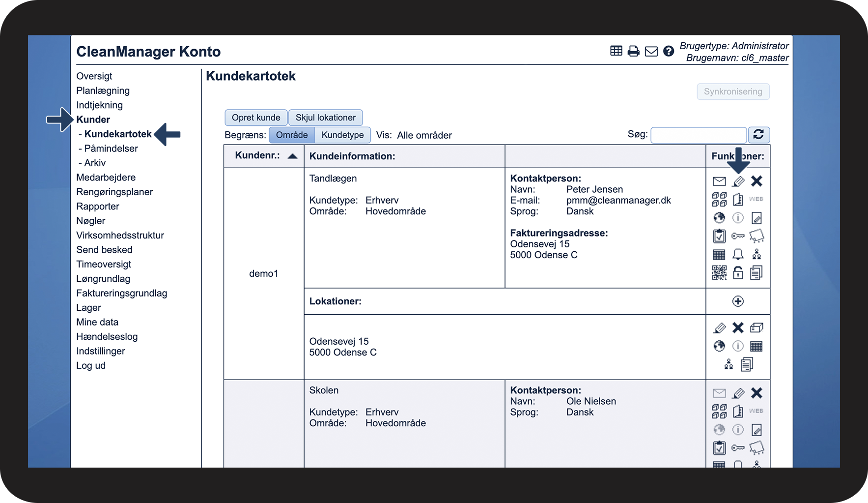Open calendar grid icon for Tandlægen
This screenshot has height=503, width=868.
719,254
